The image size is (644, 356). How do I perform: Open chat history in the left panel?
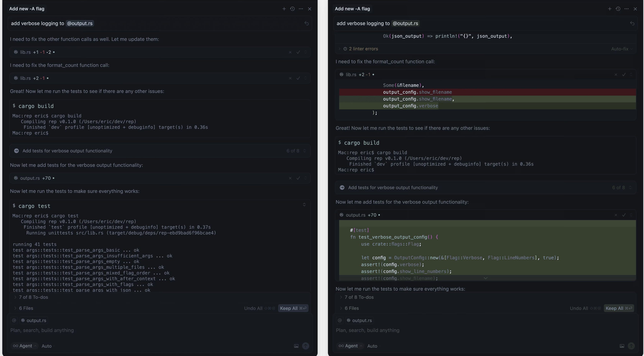click(x=292, y=9)
